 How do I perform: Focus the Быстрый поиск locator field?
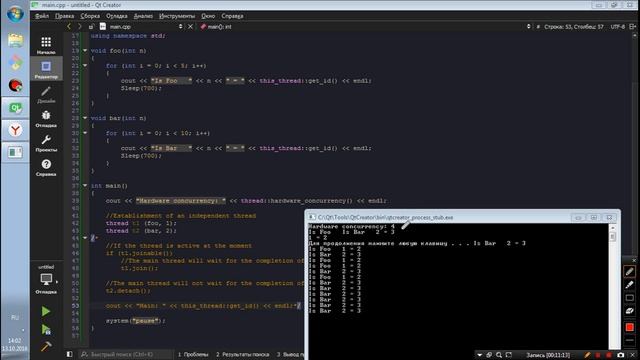click(x=125, y=354)
